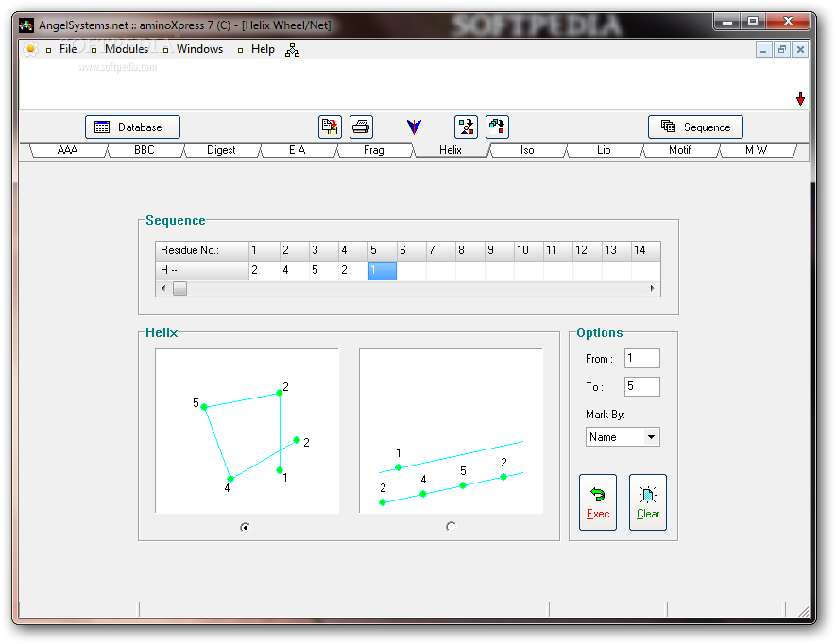
Task: Expand the Mark By Name dropdown
Action: coord(651,437)
